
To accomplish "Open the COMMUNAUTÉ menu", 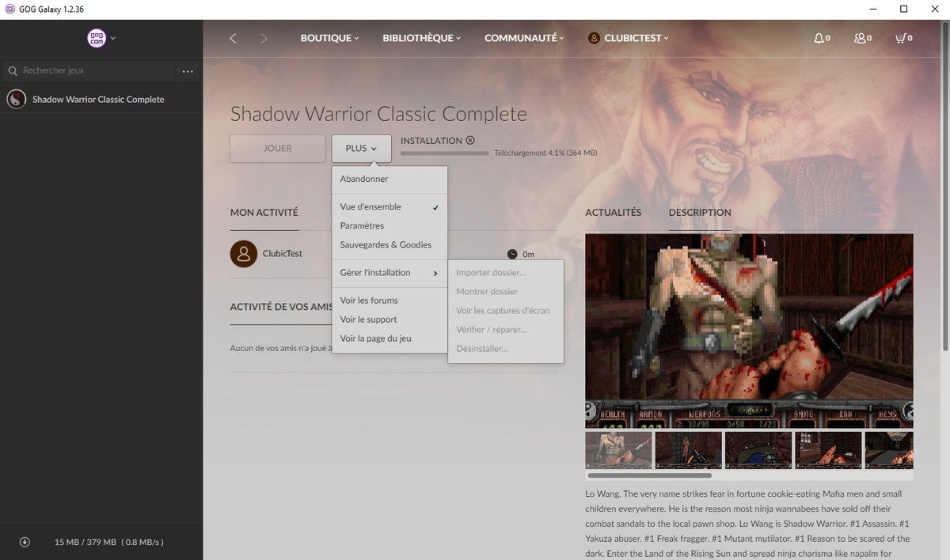I will pyautogui.click(x=524, y=38).
